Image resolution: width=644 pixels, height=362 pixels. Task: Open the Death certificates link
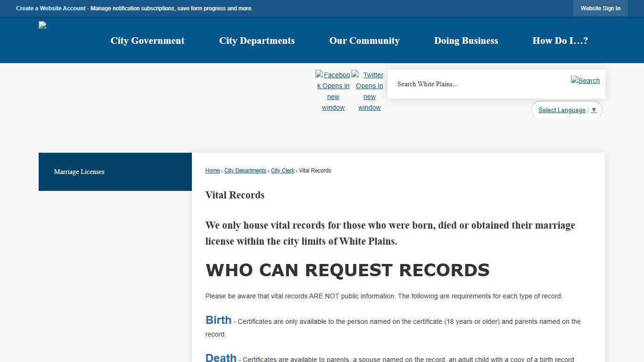(x=221, y=357)
